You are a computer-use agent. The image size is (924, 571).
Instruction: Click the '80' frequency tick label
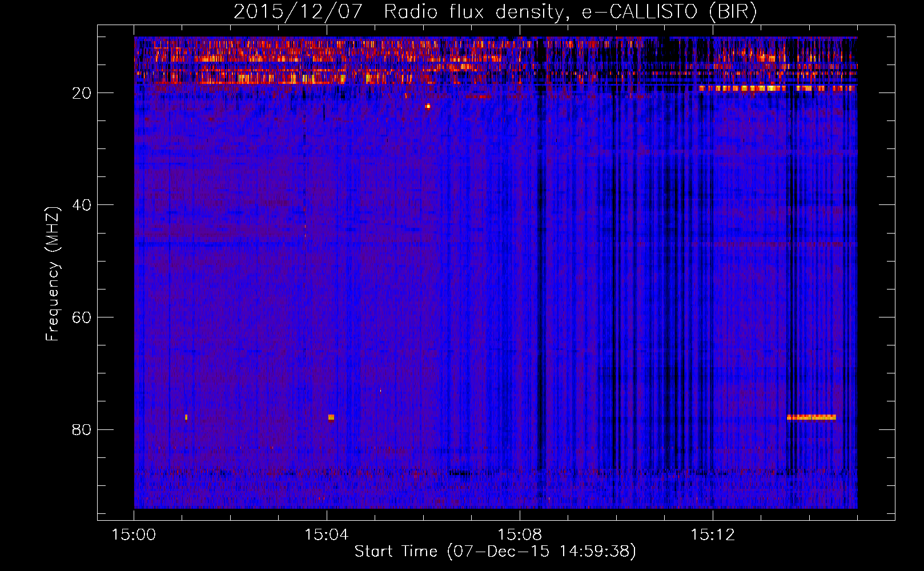tap(82, 429)
